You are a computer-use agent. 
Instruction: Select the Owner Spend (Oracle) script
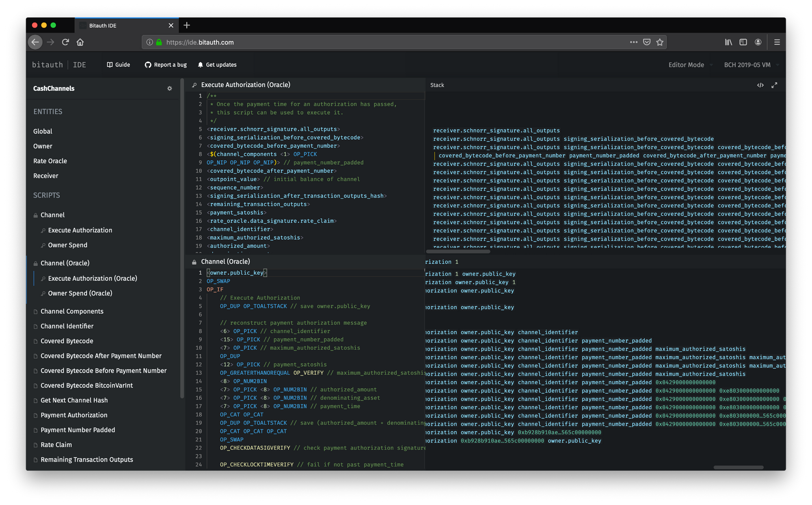pyautogui.click(x=80, y=293)
